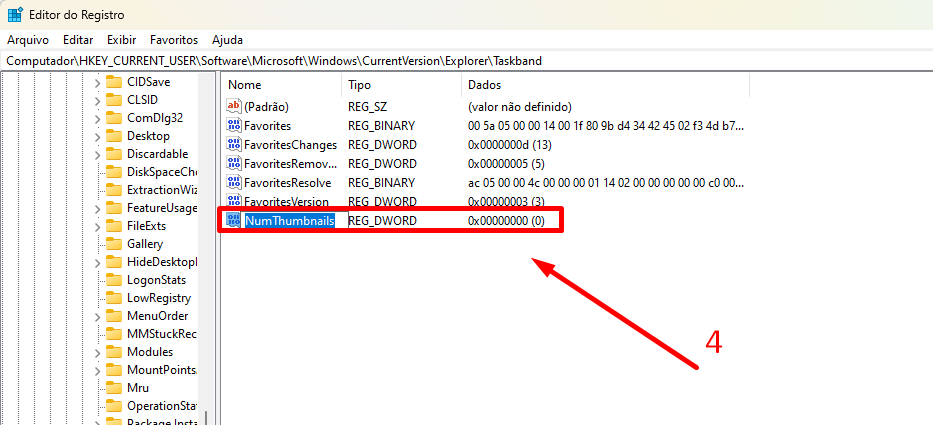Image resolution: width=933 pixels, height=425 pixels.
Task: Open the Ajuda menu
Action: 227,40
